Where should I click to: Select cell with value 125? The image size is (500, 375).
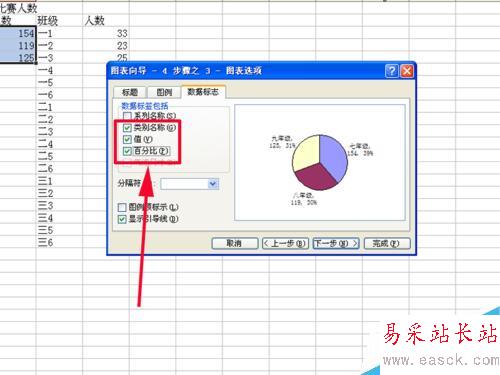coord(18,58)
